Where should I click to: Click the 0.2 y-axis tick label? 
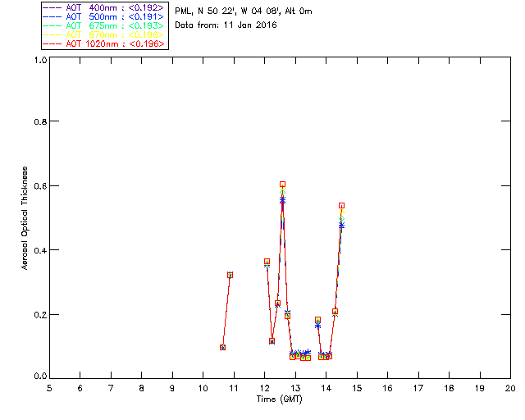(40, 314)
